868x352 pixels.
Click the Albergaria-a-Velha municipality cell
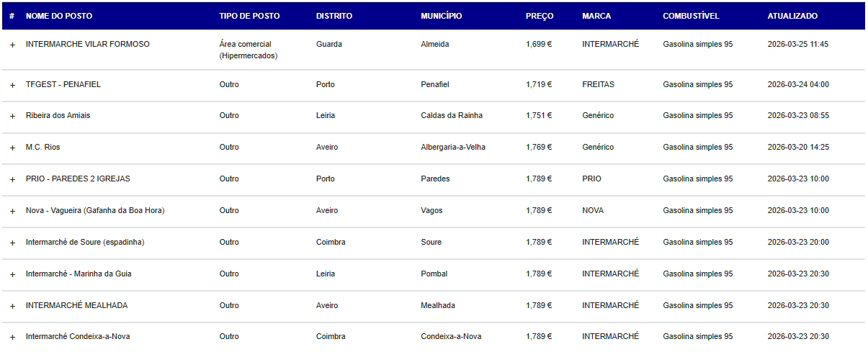tap(453, 147)
